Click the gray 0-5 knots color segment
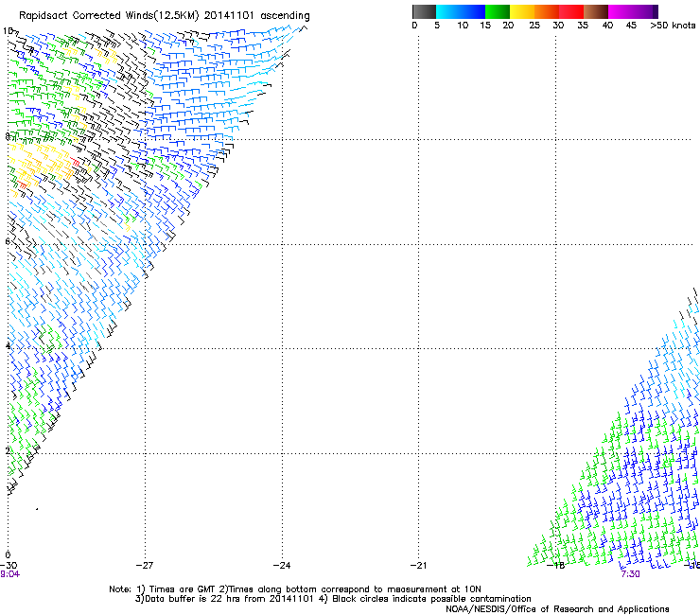The width and height of the screenshot is (700, 615). pos(424,11)
